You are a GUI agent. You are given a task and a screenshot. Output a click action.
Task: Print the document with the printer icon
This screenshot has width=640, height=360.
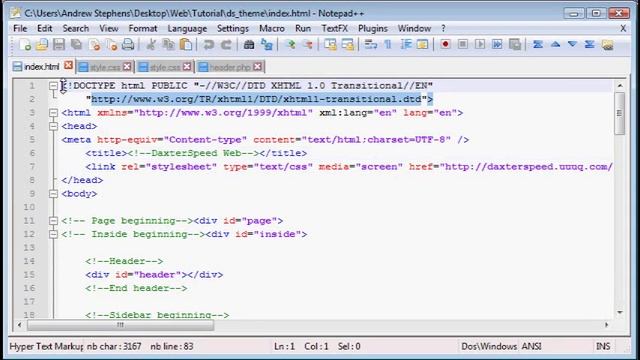pyautogui.click(x=128, y=44)
